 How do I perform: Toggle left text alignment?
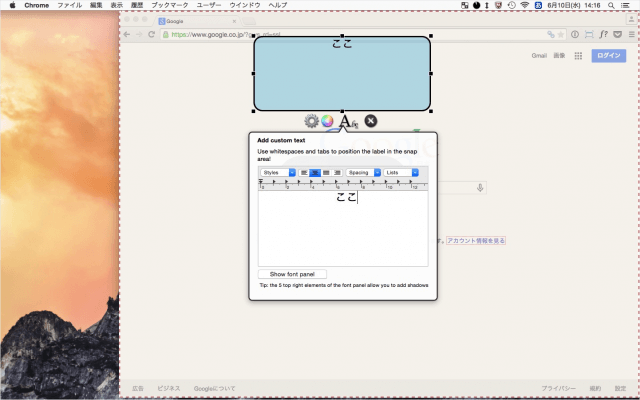tap(304, 172)
